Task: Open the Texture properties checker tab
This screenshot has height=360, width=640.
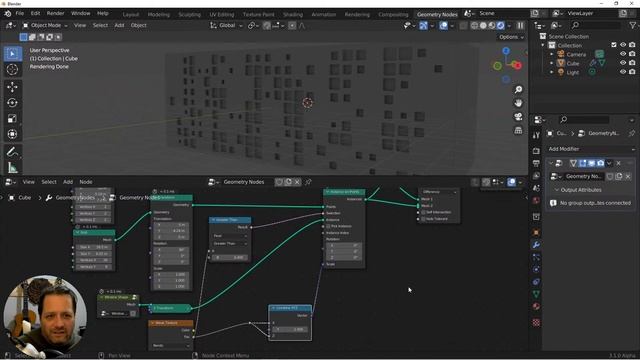Action: click(536, 322)
